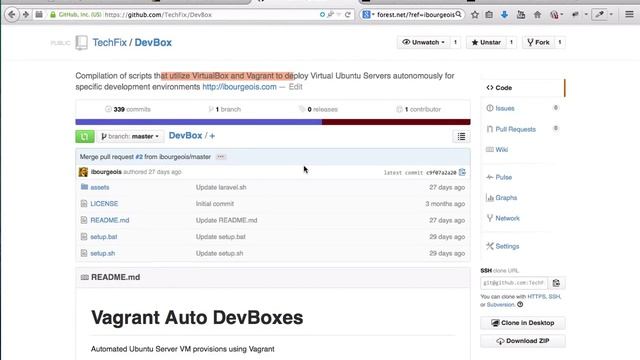The image size is (640, 360).
Task: Open the Graphs tab
Action: tap(506, 198)
